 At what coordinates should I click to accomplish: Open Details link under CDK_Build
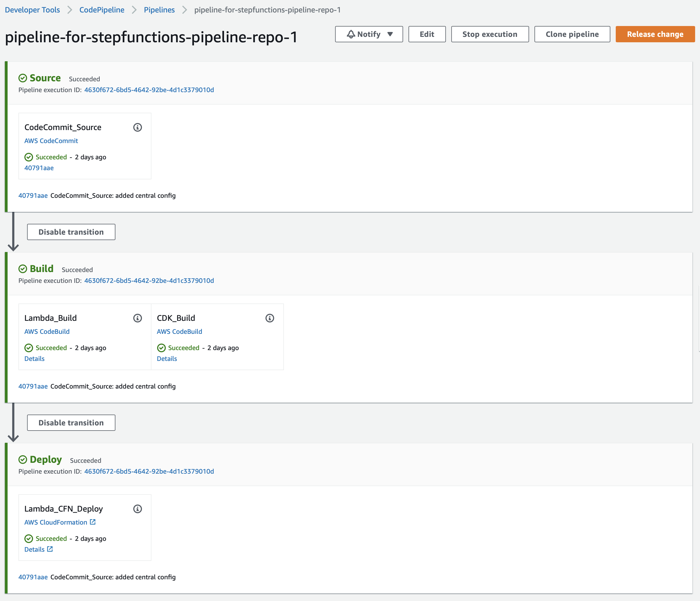(x=167, y=358)
